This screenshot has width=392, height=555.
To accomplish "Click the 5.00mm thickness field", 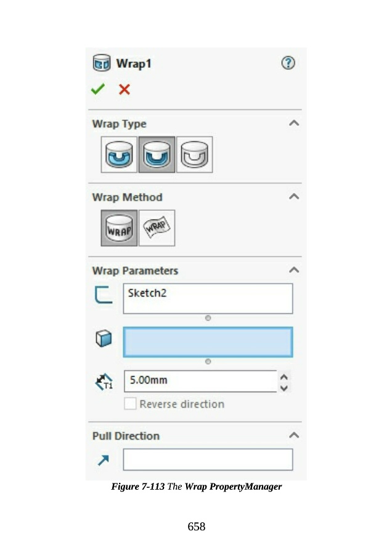I will click(200, 380).
